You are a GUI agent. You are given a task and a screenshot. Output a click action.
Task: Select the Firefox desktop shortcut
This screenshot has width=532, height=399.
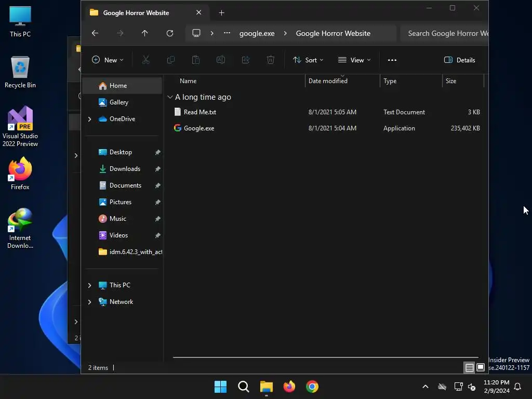(20, 174)
